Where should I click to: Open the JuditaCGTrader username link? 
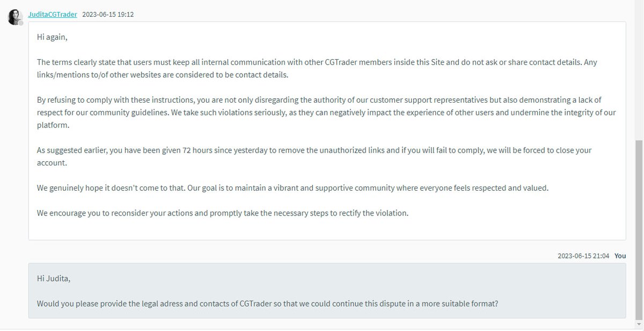click(53, 15)
